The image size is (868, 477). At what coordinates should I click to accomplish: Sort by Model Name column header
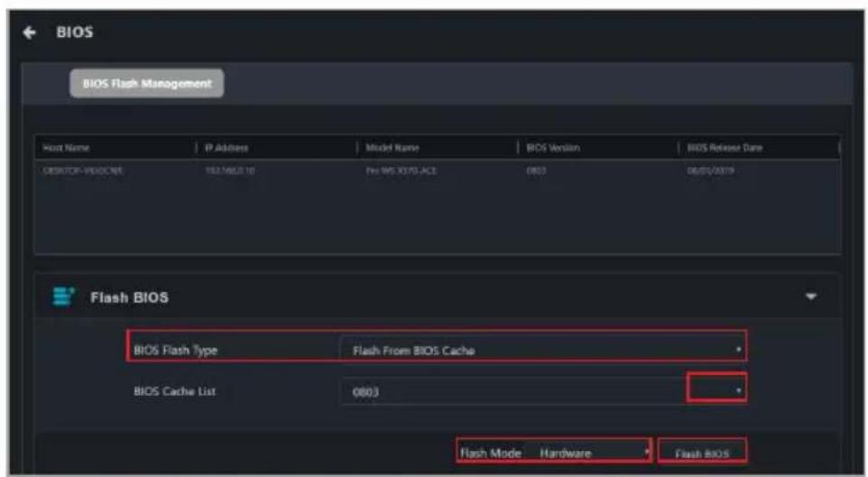click(x=392, y=148)
